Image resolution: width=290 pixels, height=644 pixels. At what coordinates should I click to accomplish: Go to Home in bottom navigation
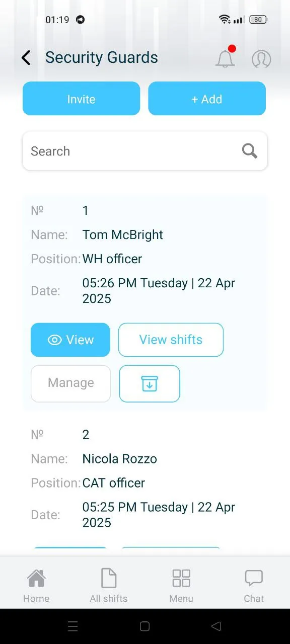pyautogui.click(x=36, y=585)
